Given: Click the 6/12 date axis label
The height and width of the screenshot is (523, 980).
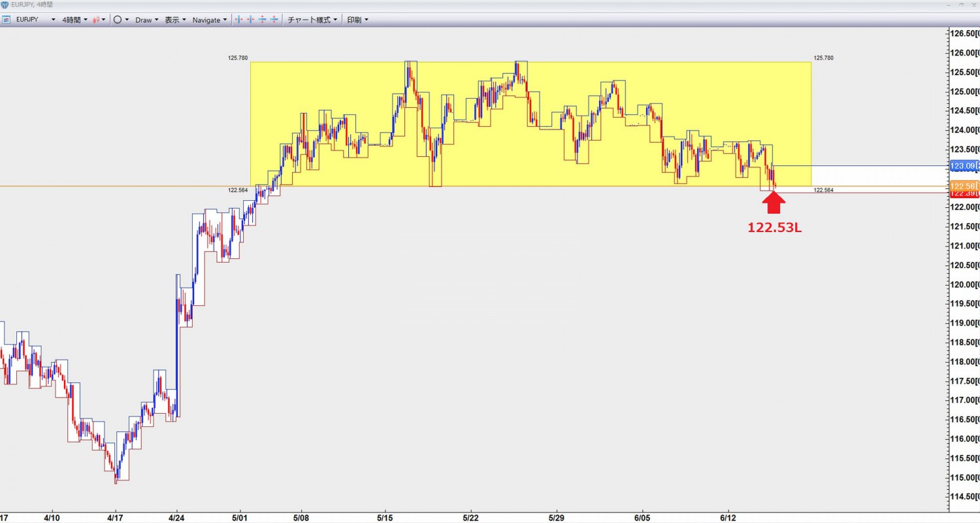Looking at the screenshot, I should (728, 518).
